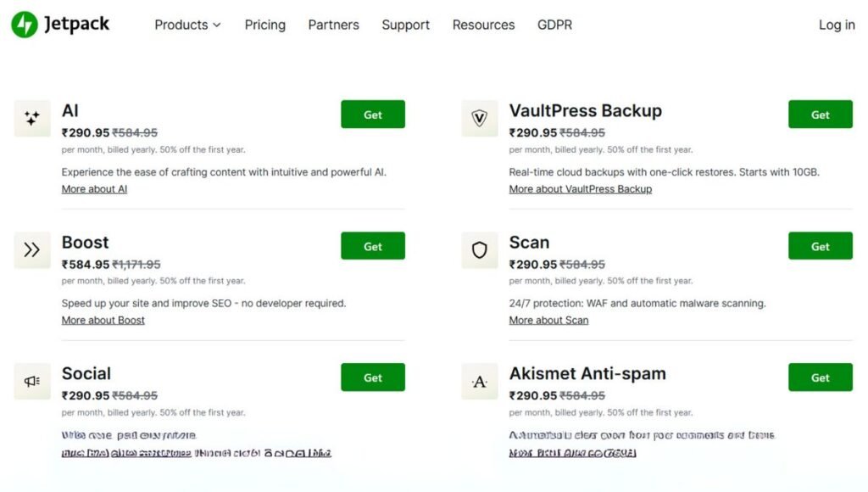
Task: Click the VaultPress Backup heading
Action: [585, 111]
